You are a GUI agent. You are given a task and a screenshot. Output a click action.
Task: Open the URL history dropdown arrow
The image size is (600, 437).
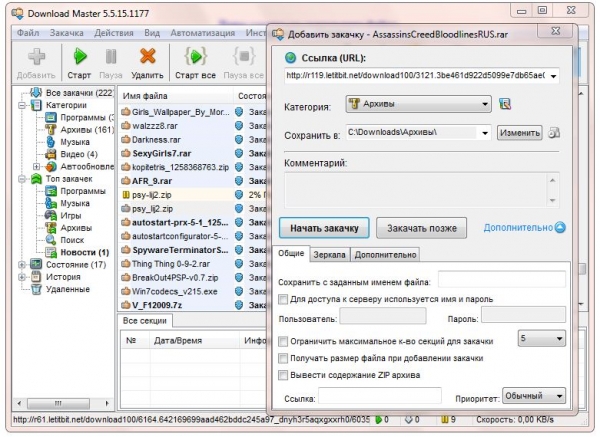pos(553,76)
